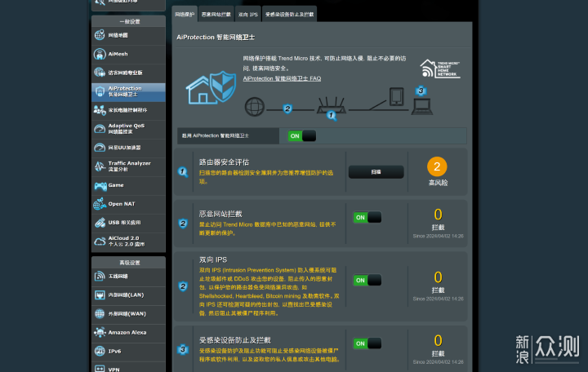Click the 扫描 scan button
Screen dimensions: 588x372
(x=376, y=172)
